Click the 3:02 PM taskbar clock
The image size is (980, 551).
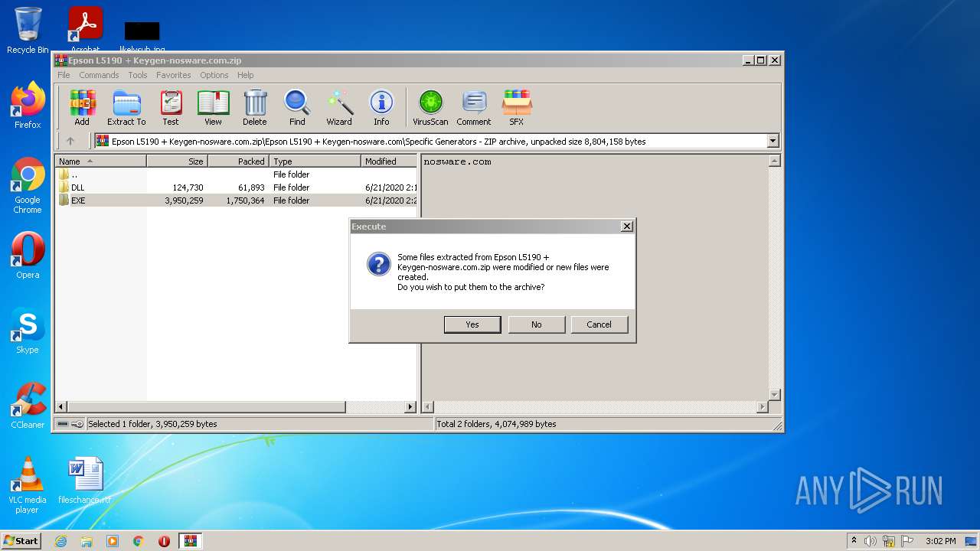(940, 541)
